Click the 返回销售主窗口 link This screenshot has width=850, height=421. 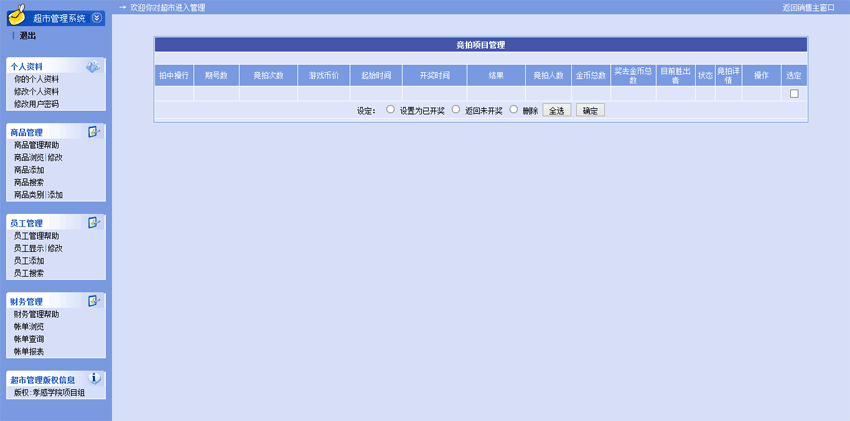[808, 7]
